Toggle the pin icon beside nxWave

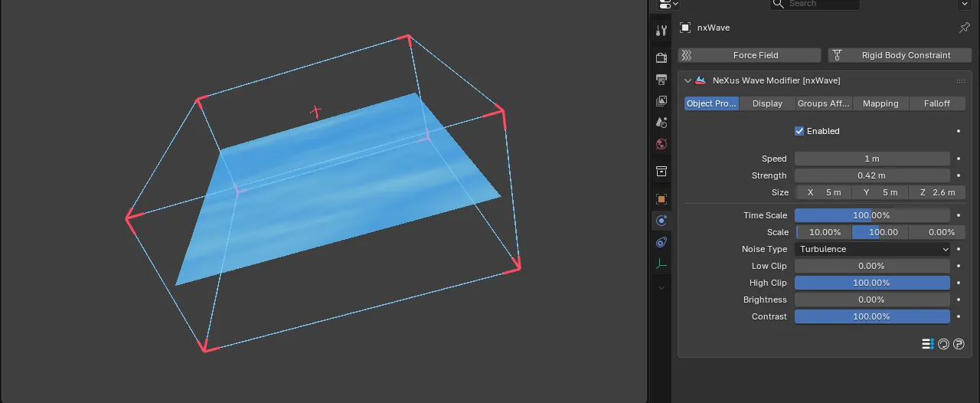click(x=964, y=28)
